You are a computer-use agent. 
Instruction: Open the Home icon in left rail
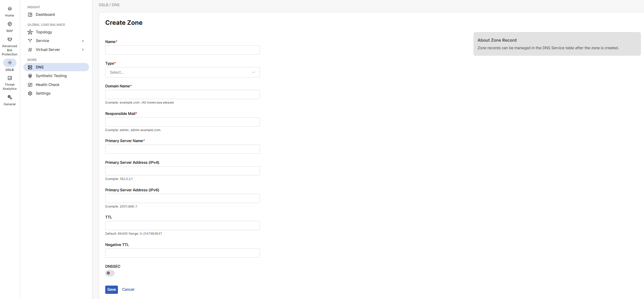click(x=10, y=9)
